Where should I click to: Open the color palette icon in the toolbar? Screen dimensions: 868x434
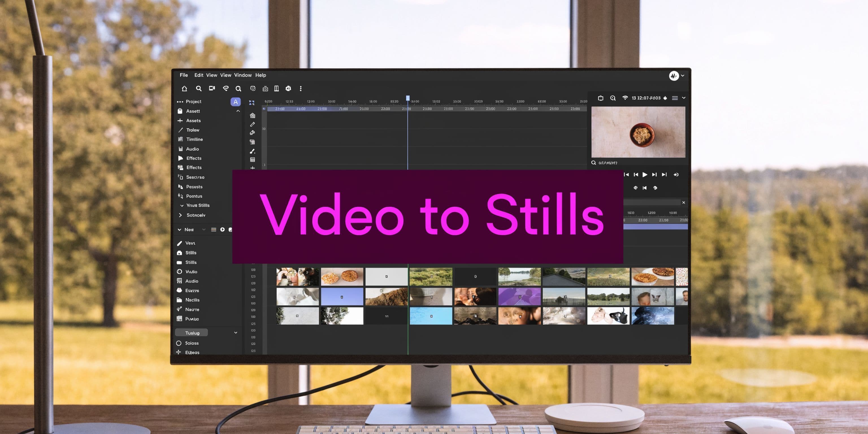[x=253, y=88]
